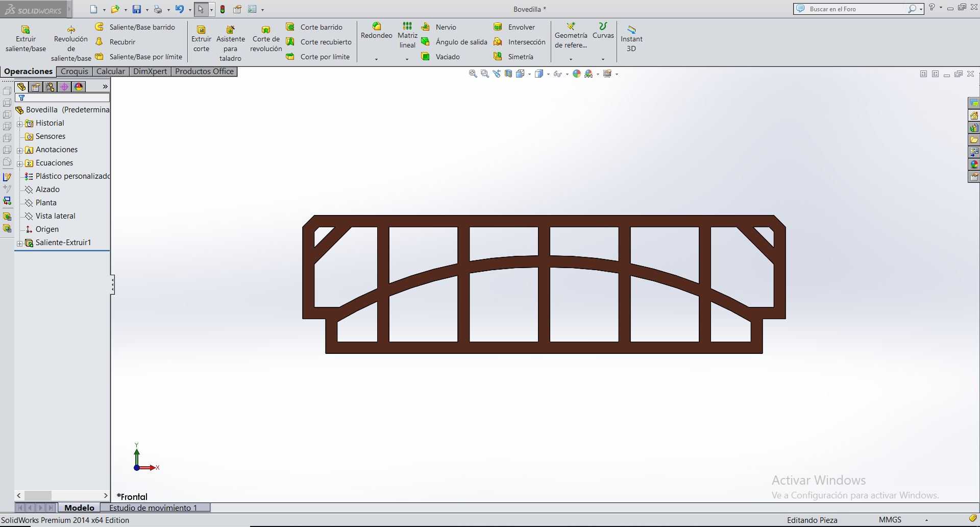
Task: Click the Save icon in top toolbar
Action: (x=137, y=9)
